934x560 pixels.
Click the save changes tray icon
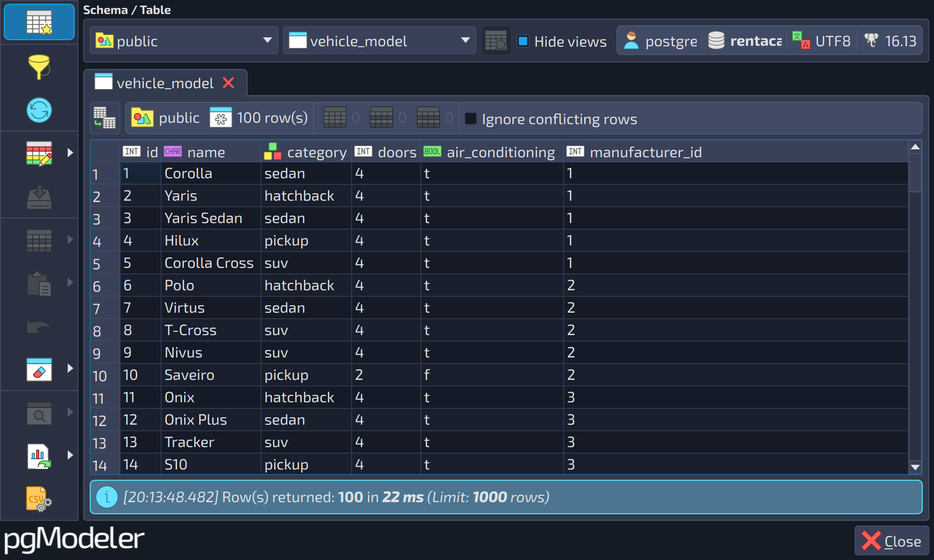39,197
